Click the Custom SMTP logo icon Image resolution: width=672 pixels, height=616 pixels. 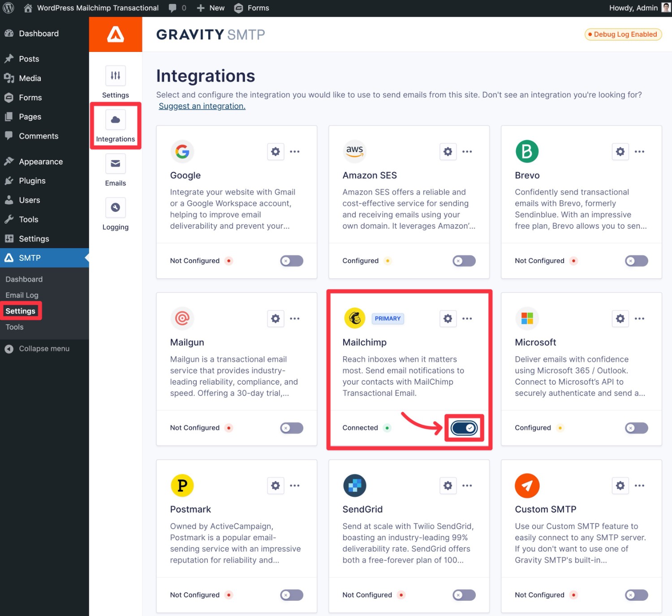[527, 486]
